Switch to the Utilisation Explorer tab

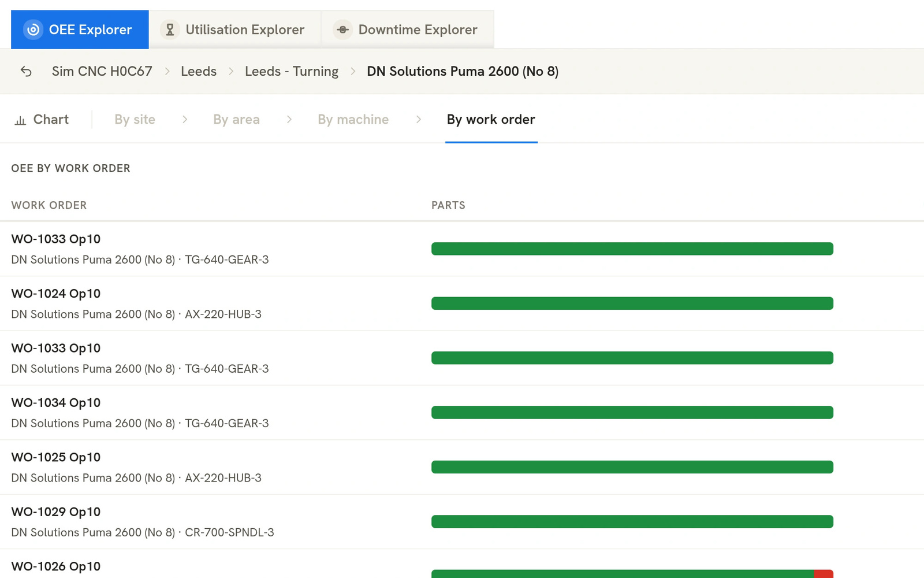click(x=235, y=29)
